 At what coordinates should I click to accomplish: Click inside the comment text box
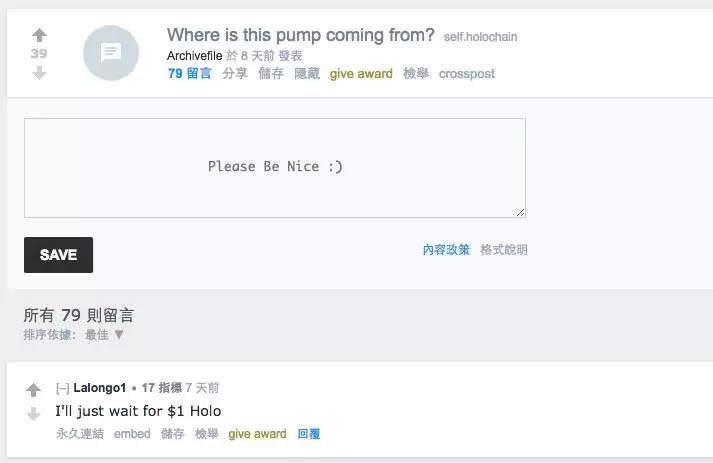pos(275,167)
